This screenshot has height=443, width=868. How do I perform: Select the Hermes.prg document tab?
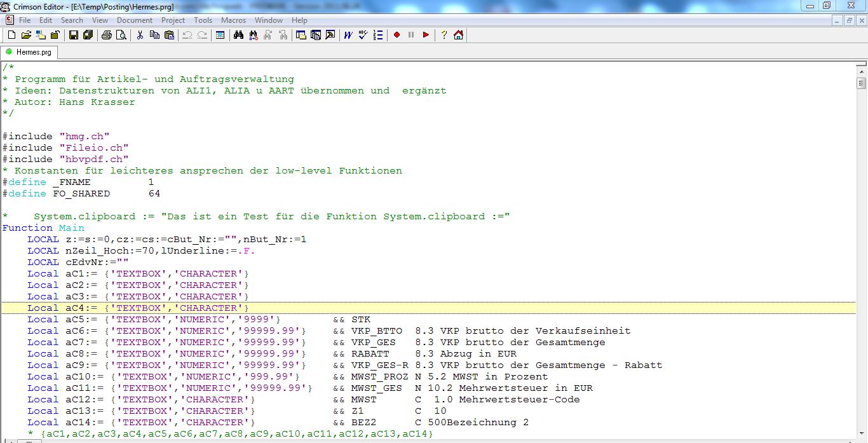29,52
